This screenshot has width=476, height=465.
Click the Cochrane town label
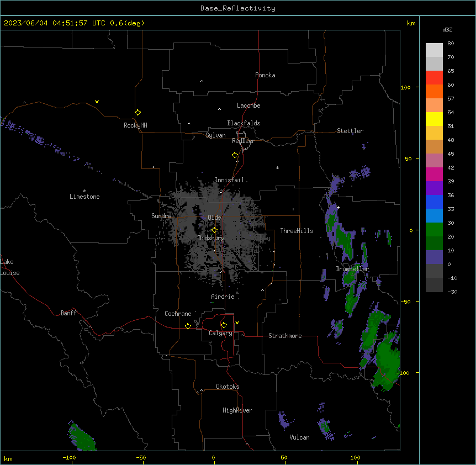[x=178, y=314]
